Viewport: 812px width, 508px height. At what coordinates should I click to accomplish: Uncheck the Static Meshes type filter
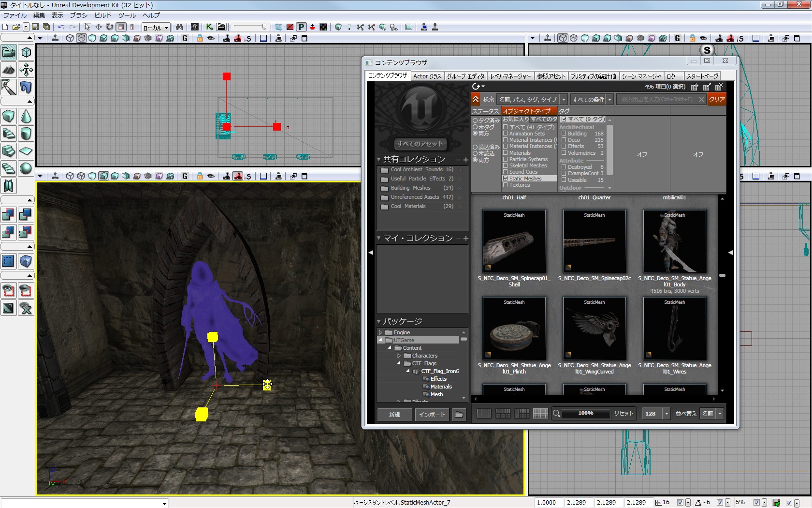pos(506,179)
